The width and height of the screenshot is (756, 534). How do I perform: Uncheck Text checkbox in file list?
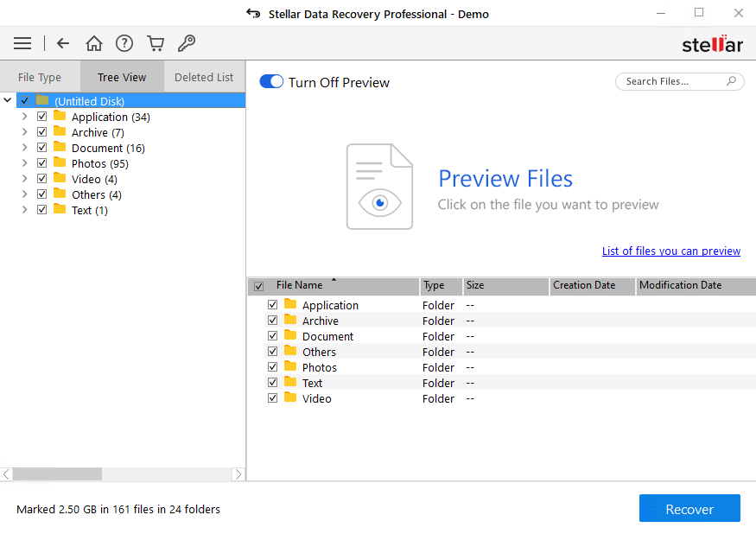(x=273, y=383)
